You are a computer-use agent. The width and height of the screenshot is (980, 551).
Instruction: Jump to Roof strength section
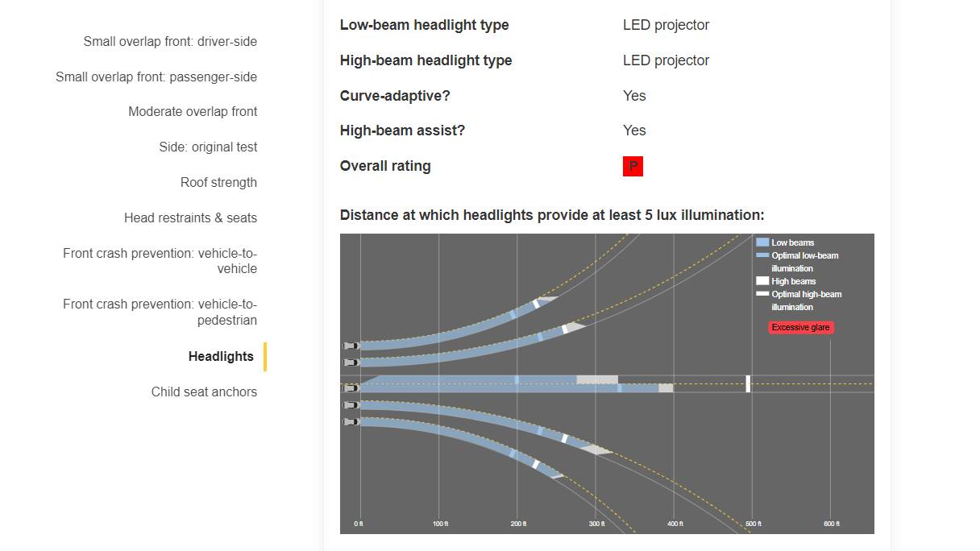click(218, 183)
